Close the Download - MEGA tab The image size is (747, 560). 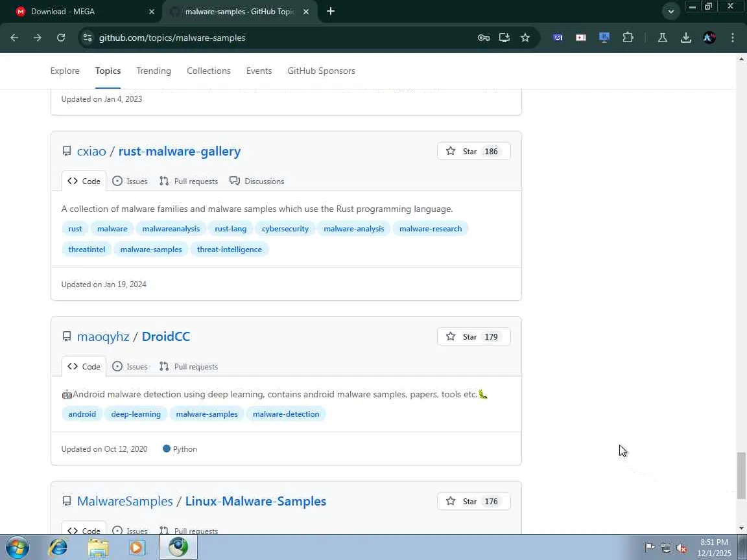click(152, 12)
